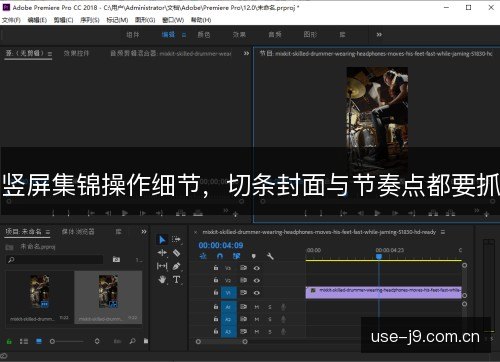This screenshot has height=362, width=500.
Task: Open the 窗口(W) menu
Action: 173,20
